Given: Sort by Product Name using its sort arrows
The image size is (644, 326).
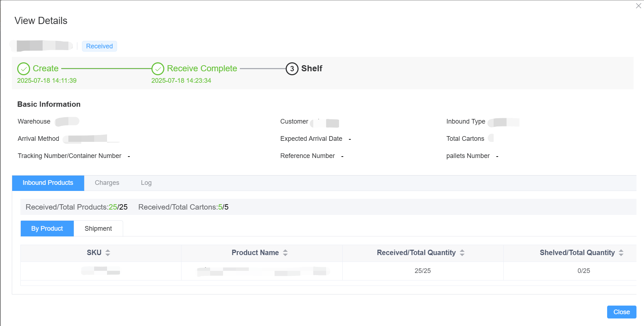Looking at the screenshot, I should 285,253.
